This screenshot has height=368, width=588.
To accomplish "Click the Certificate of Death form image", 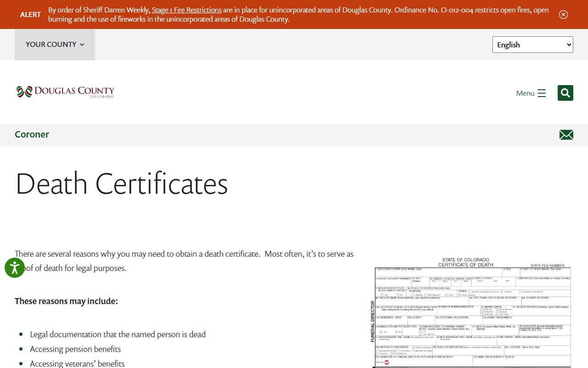I will (x=472, y=313).
